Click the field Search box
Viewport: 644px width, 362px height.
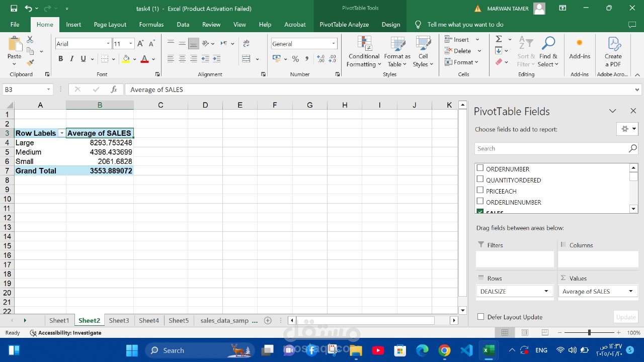(556, 148)
